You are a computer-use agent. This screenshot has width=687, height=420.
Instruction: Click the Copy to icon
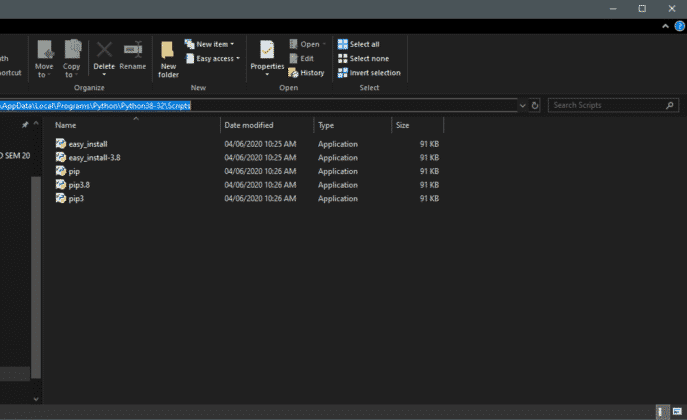pyautogui.click(x=72, y=56)
